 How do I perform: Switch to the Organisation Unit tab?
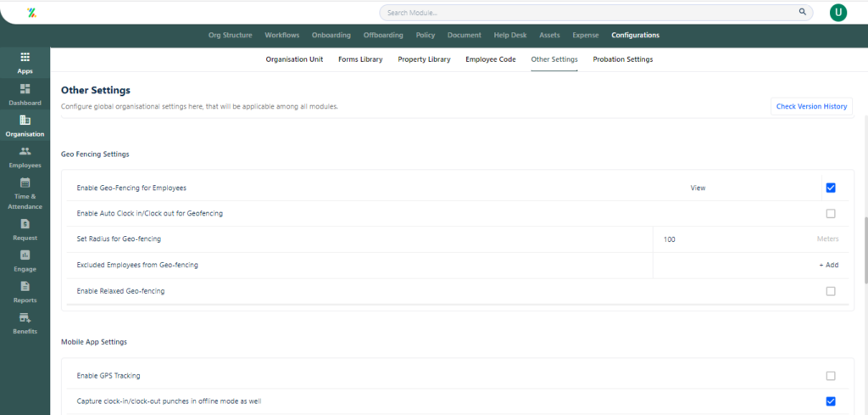click(294, 59)
